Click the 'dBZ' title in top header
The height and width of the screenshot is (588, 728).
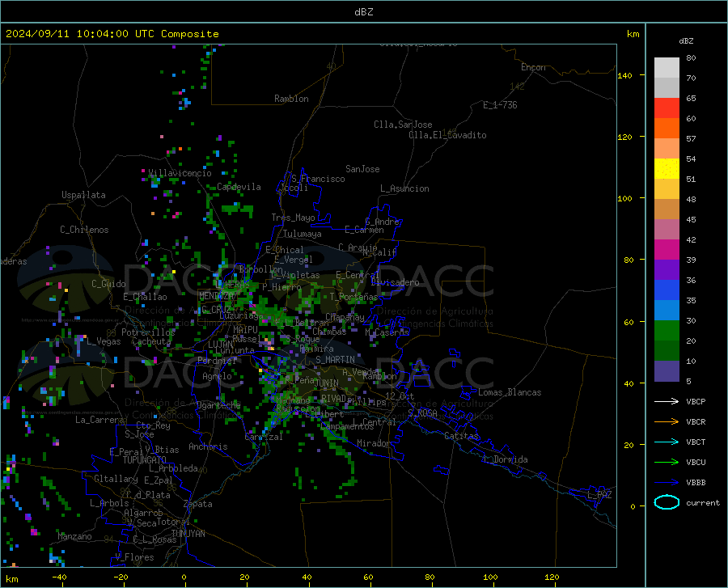click(363, 12)
